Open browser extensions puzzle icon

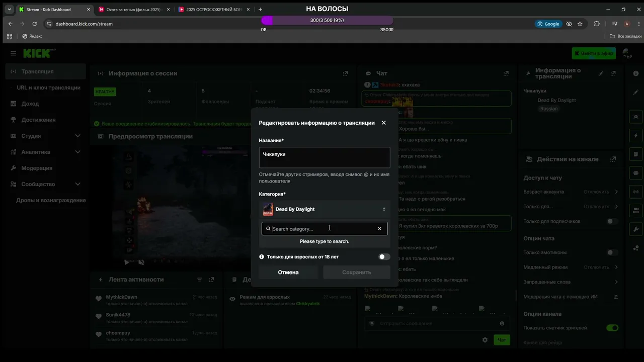(x=597, y=24)
